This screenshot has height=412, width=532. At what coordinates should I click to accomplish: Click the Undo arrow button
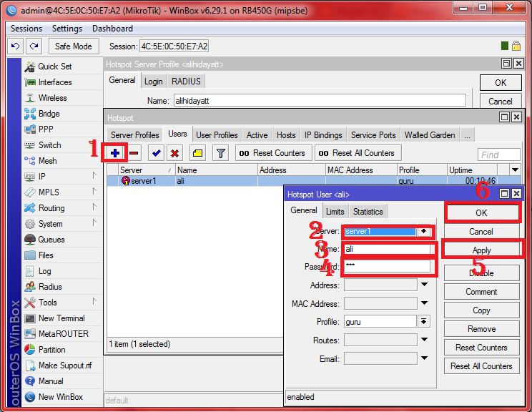pos(15,46)
